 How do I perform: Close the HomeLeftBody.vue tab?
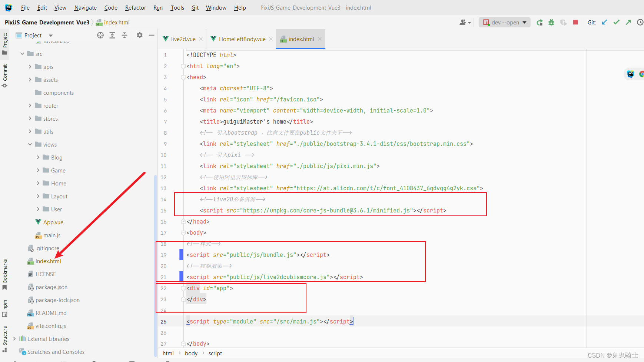pyautogui.click(x=271, y=39)
